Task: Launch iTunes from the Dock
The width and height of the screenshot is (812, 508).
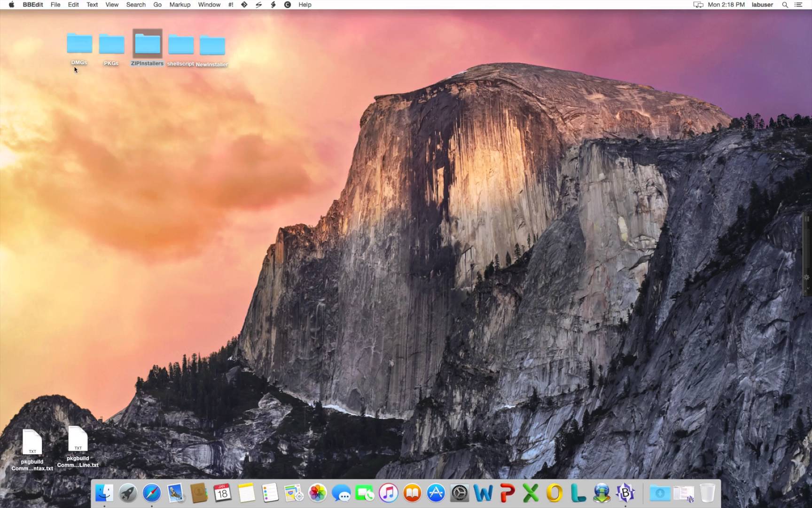Action: pos(389,493)
